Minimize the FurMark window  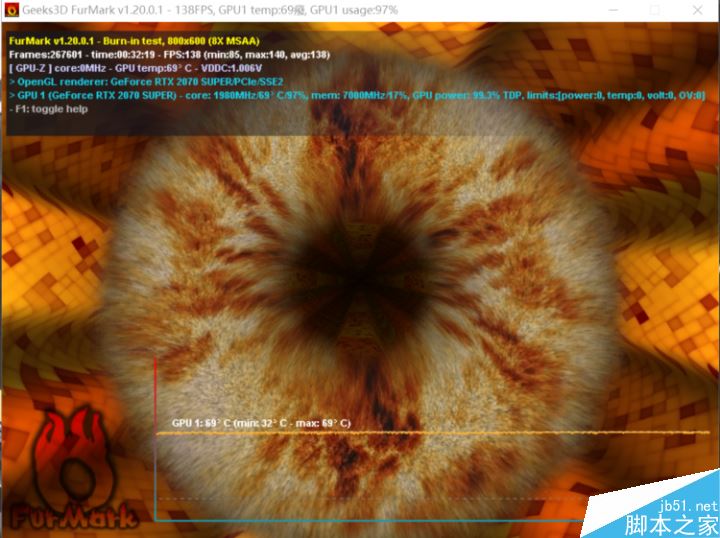click(613, 10)
